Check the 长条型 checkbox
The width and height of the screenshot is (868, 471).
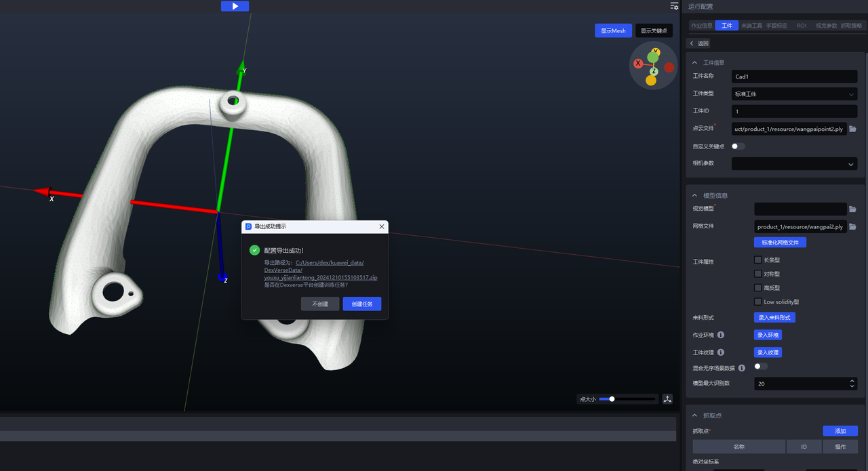point(758,260)
